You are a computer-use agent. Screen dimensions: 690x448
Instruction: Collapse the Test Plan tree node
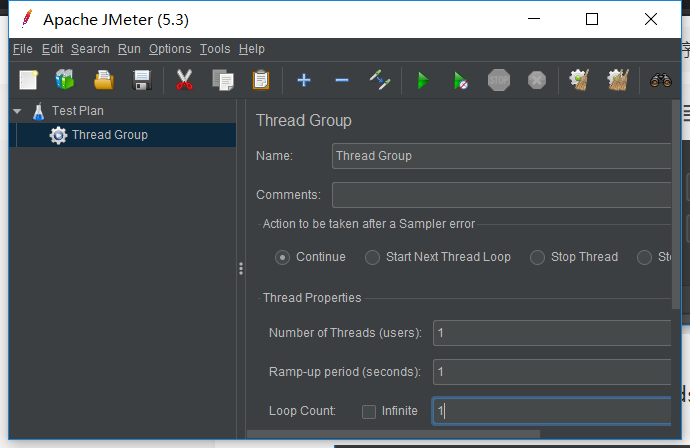(x=17, y=111)
